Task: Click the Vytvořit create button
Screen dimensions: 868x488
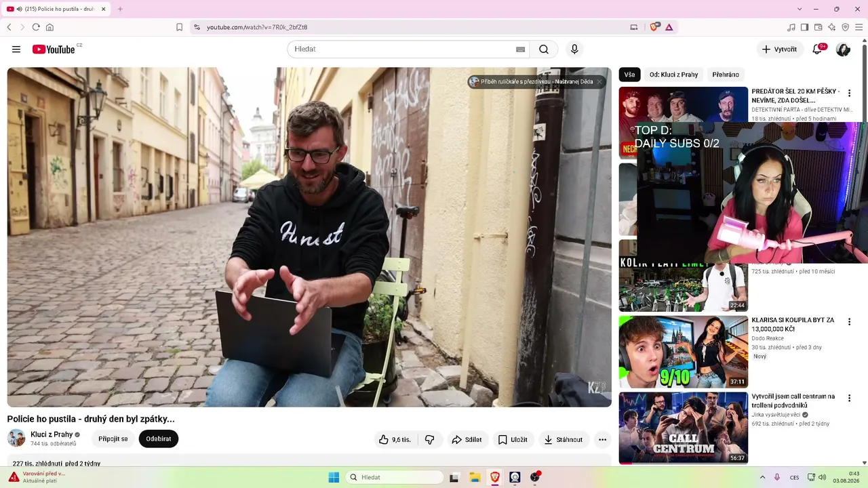Action: pos(780,49)
